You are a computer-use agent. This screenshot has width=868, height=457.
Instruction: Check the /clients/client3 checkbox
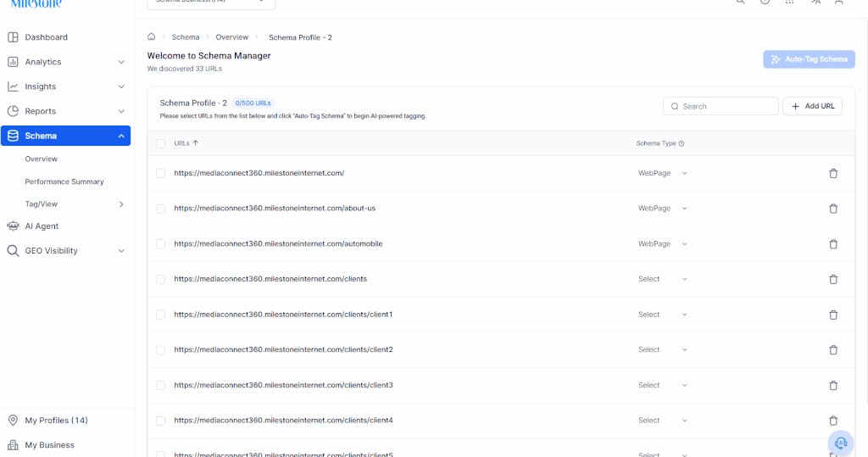point(160,385)
